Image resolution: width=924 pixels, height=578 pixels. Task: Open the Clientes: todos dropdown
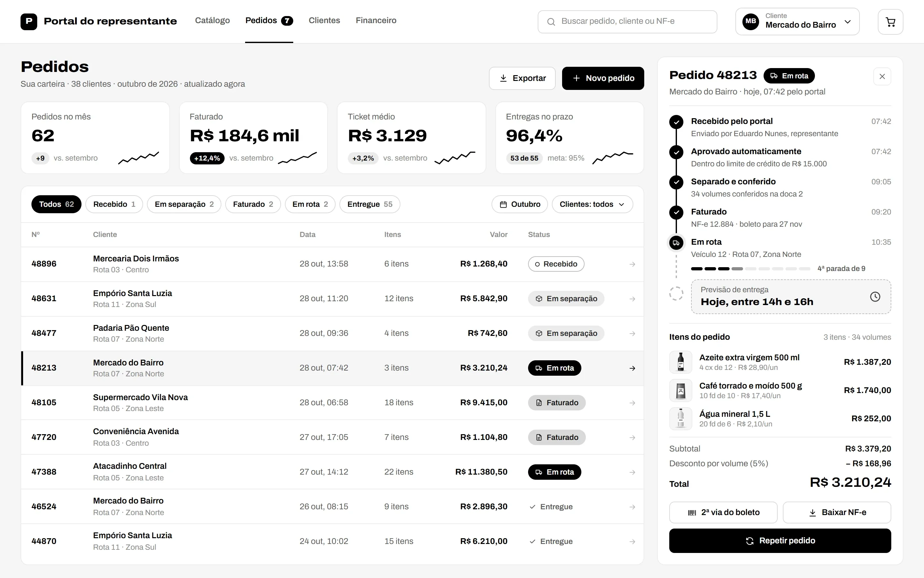click(x=592, y=204)
